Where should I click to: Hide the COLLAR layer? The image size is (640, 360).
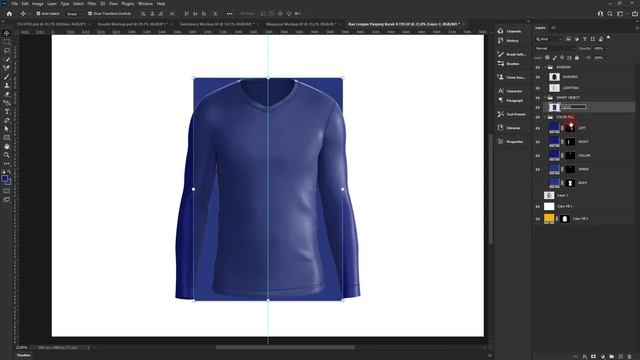(x=538, y=156)
